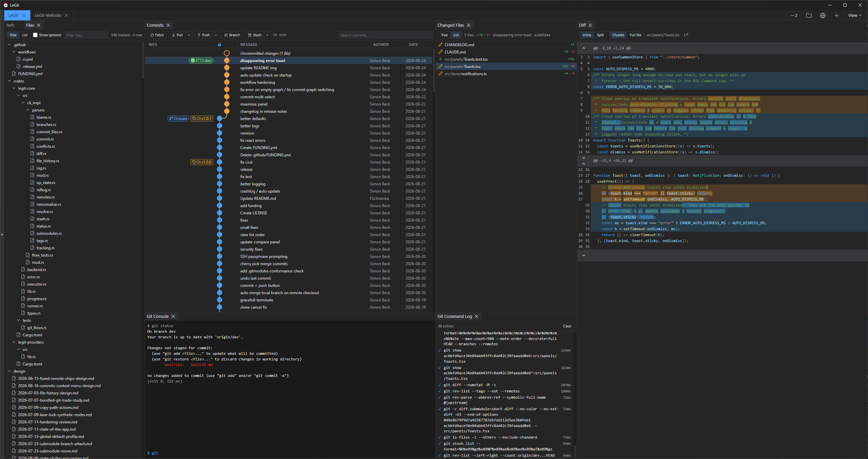
Task: Click the lock icon in commits header
Action: (x=220, y=45)
